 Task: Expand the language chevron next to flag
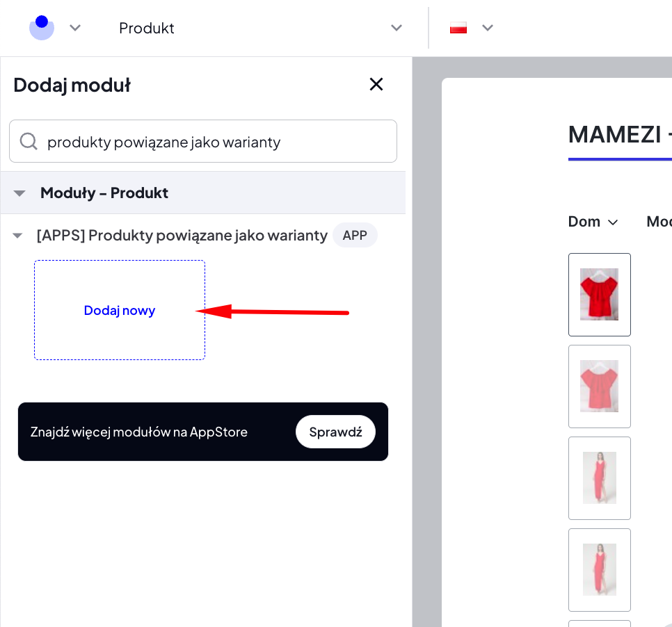pos(487,28)
